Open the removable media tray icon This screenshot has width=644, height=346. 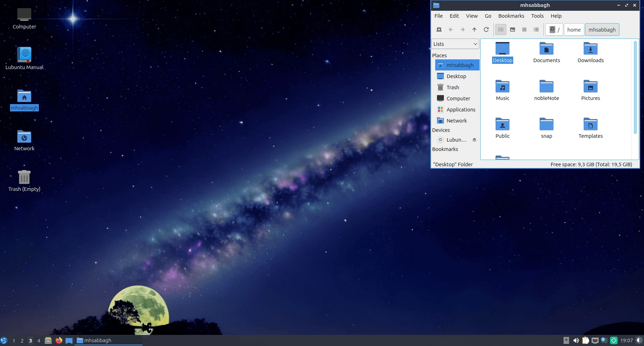(x=566, y=340)
